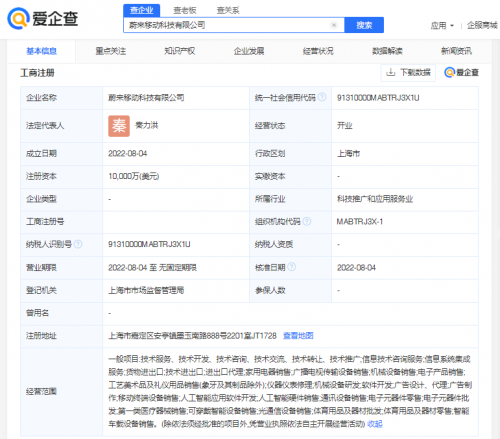Click administrative region 上海市
This screenshot has width=500, height=439.
click(348, 154)
